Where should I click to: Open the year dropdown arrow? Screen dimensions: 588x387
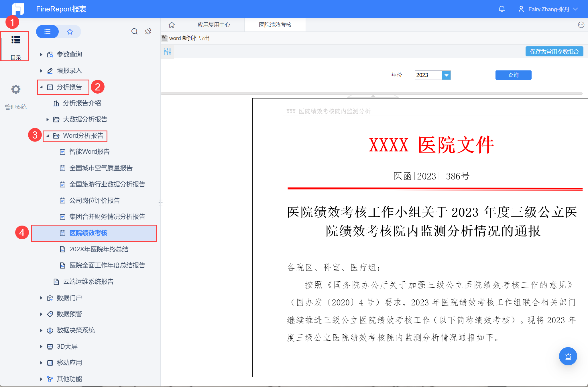(446, 75)
